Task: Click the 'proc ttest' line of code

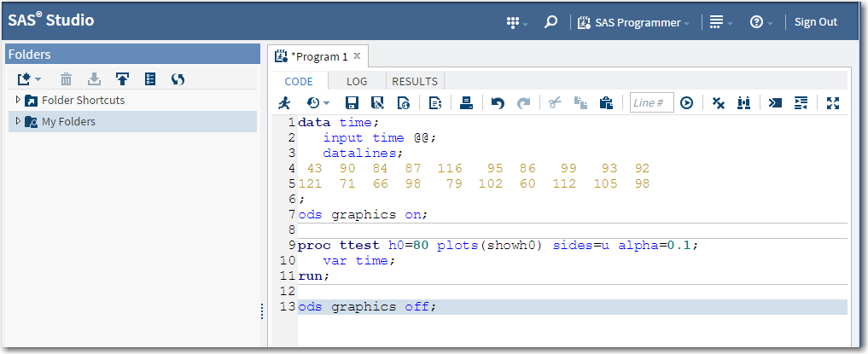Action: click(498, 245)
